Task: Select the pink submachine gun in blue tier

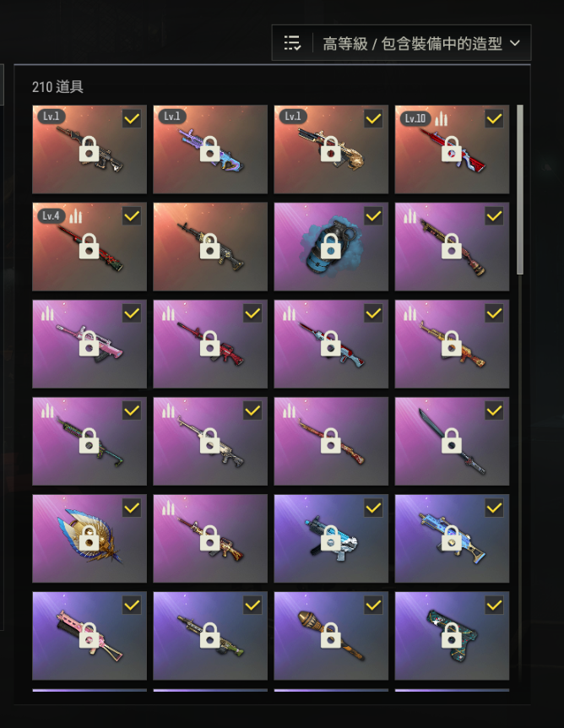Action: coord(89,636)
